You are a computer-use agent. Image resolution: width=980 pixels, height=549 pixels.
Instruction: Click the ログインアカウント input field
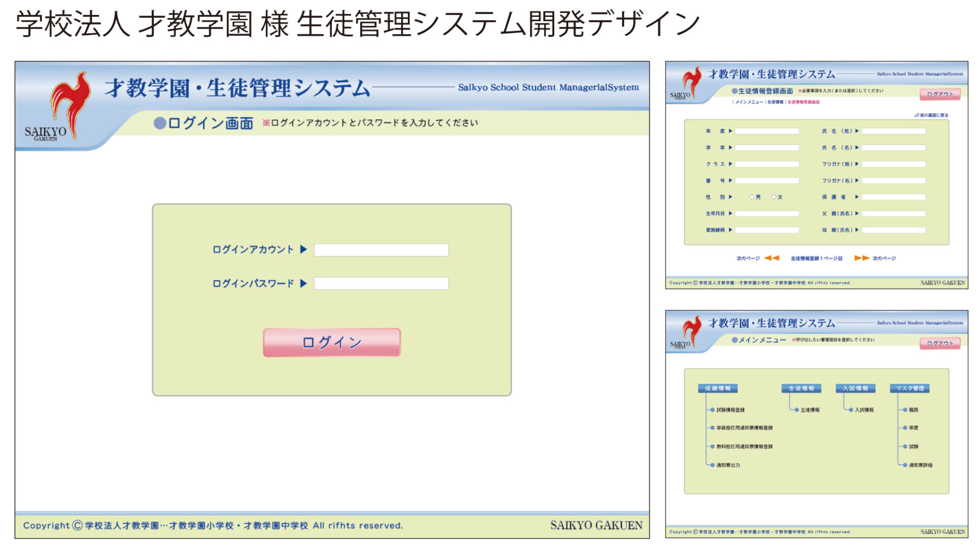pos(381,250)
